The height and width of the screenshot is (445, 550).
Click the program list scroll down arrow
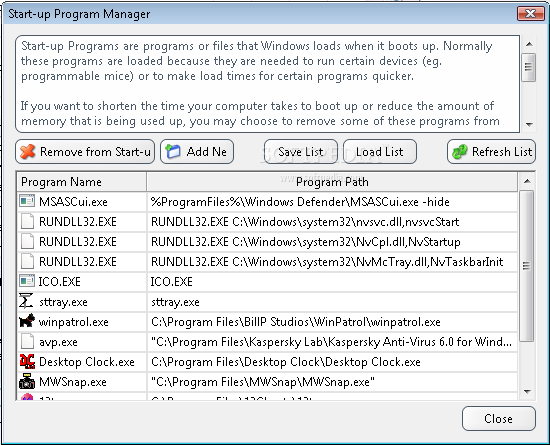527,391
